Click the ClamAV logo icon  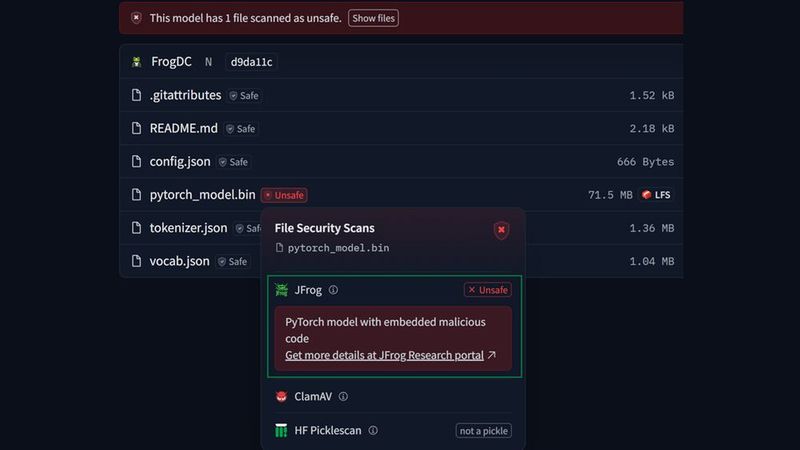tap(282, 397)
